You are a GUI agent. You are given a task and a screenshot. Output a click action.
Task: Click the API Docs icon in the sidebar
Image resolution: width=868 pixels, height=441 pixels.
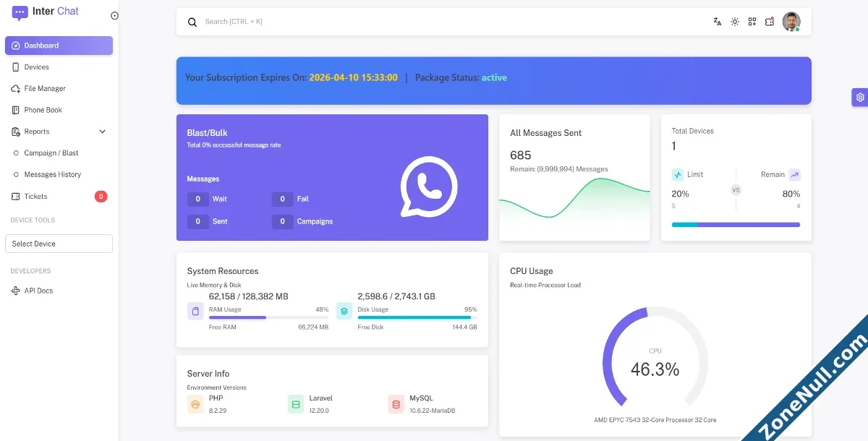pos(16,291)
